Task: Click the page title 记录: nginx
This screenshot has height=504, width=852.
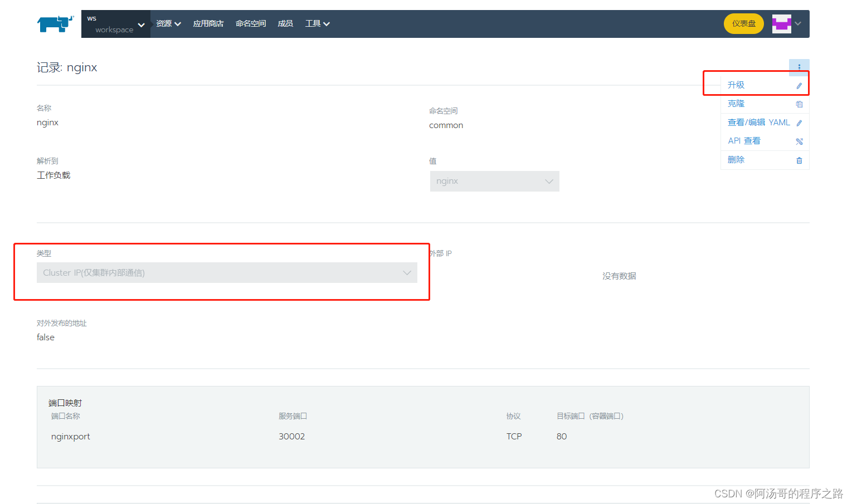Action: [x=67, y=67]
